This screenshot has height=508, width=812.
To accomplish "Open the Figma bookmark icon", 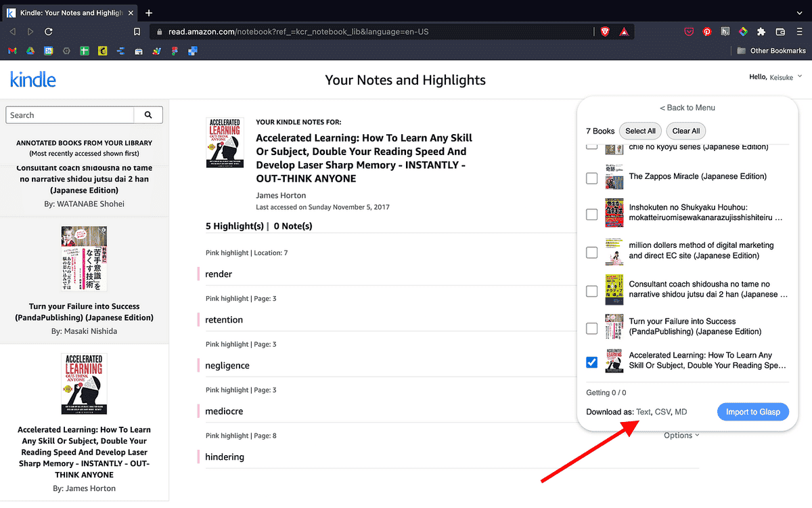I will 175,51.
